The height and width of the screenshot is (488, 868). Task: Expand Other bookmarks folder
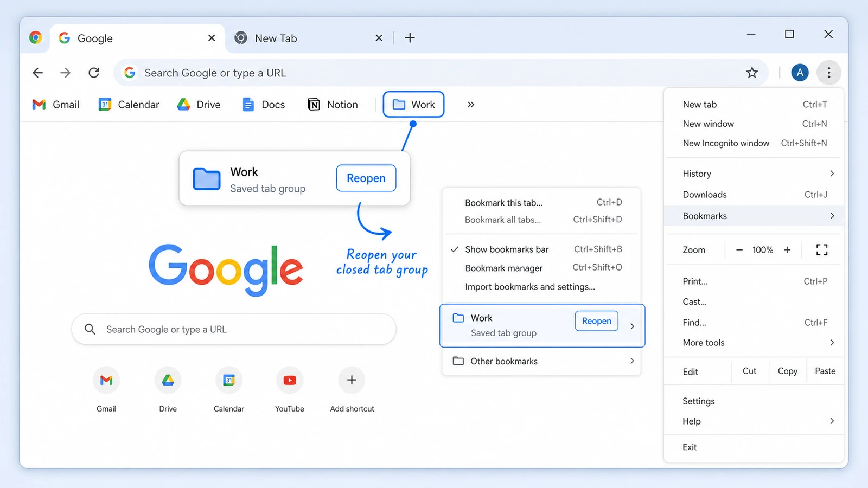(541, 361)
